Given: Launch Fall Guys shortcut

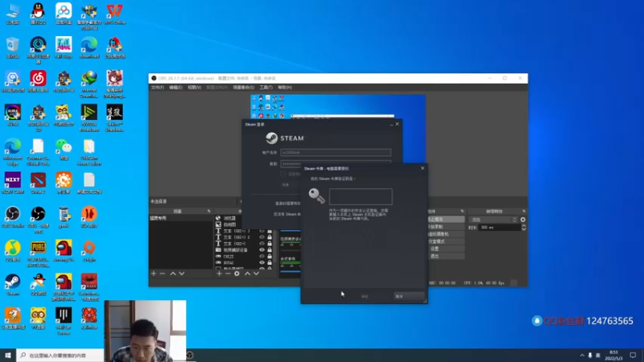Looking at the screenshot, I should pos(64,47).
